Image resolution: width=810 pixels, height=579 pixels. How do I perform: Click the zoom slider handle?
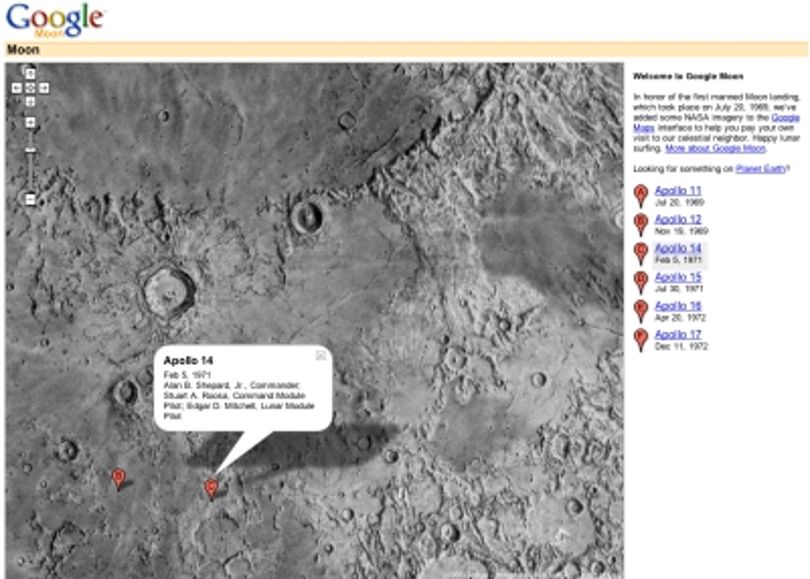[x=30, y=150]
